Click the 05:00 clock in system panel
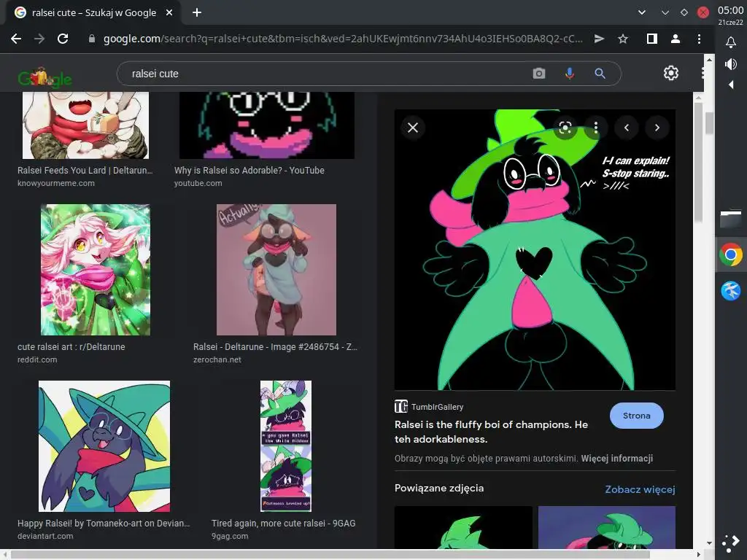Image resolution: width=747 pixels, height=560 pixels. pos(730,10)
